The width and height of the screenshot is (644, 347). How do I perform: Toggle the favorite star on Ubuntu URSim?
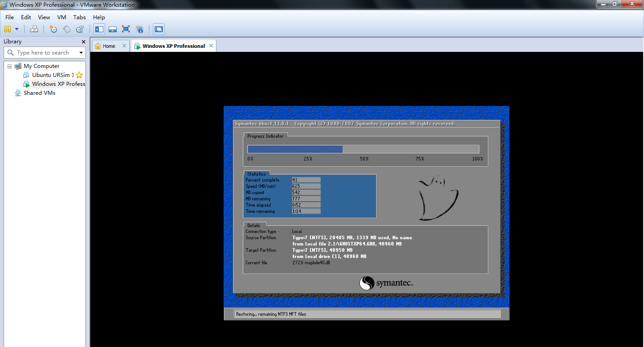pos(79,75)
